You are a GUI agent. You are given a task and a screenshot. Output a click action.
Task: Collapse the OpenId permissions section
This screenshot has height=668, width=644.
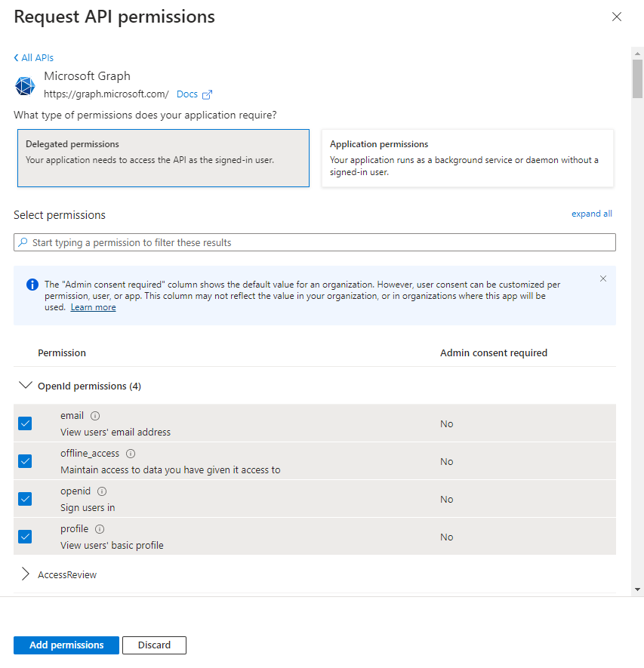pos(25,386)
